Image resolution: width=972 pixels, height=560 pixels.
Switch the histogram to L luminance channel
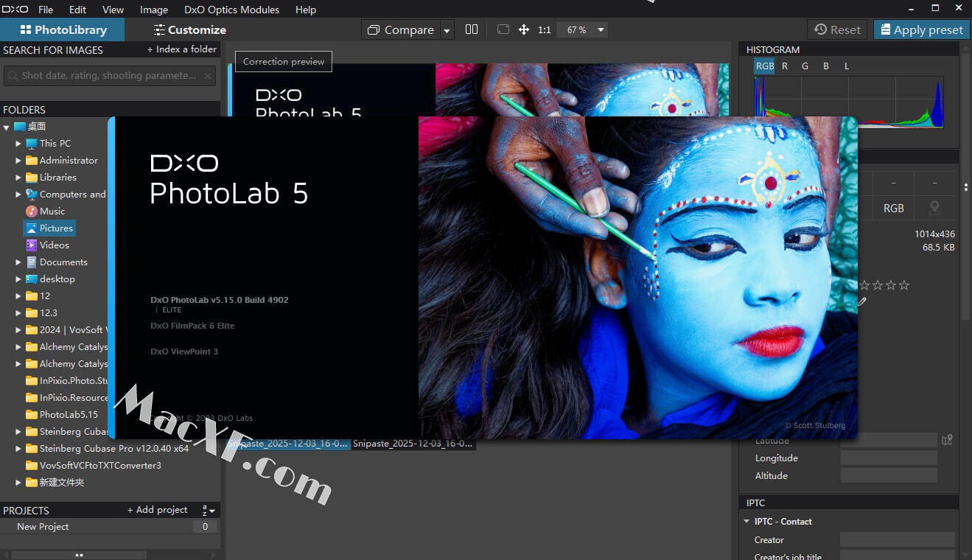[847, 66]
